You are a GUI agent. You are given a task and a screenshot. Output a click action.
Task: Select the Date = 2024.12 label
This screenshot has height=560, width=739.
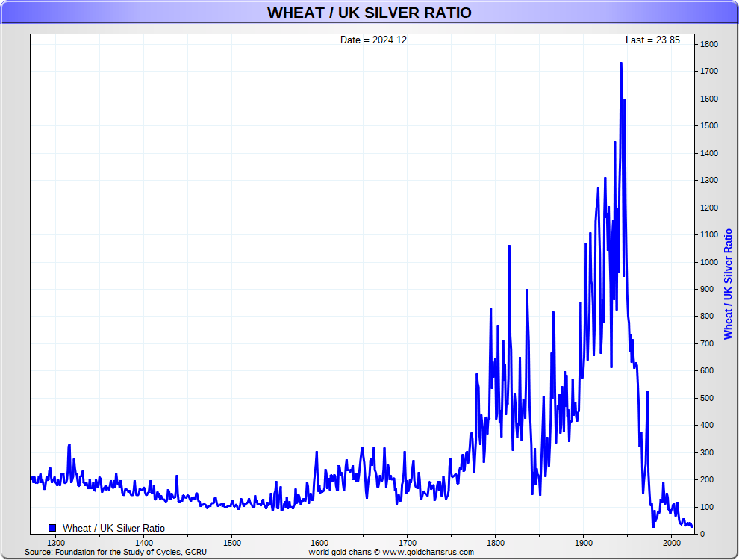pos(373,40)
